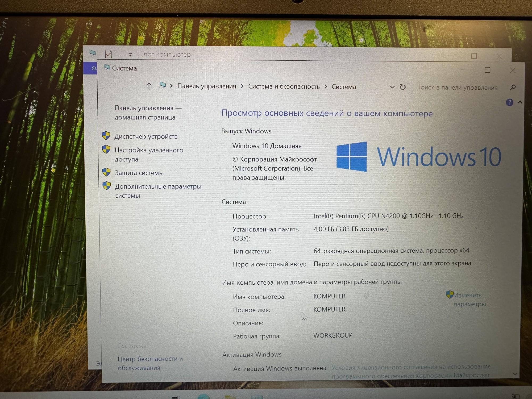Viewport: 532px width, 399px height.
Task: Expand the chevron after Панель управления breadcrumb
Action: (242, 86)
